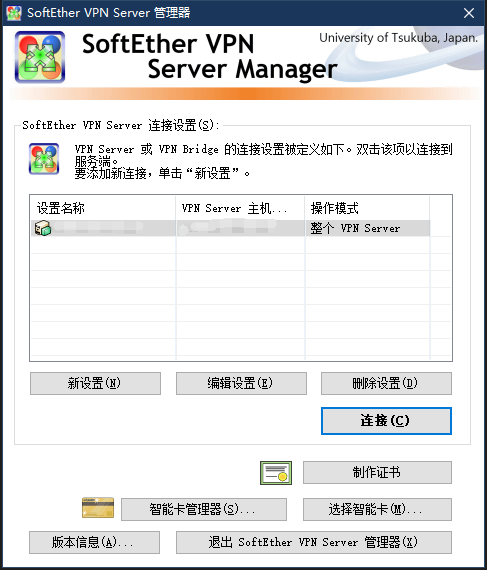Select the server icon in the connection list row
This screenshot has width=487, height=570.
43,228
